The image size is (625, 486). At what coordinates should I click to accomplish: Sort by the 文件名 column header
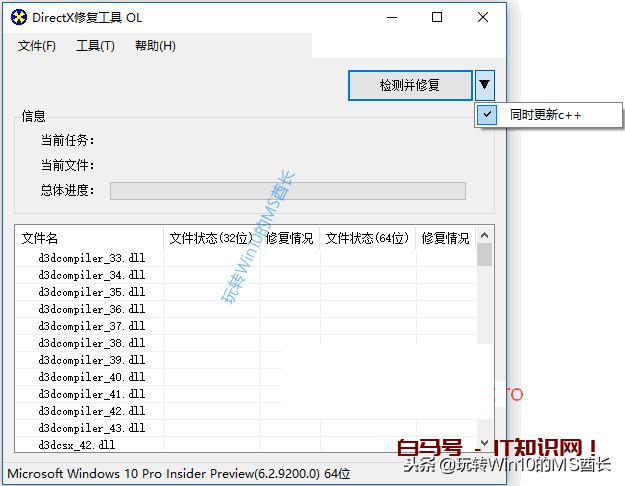[x=89, y=238]
